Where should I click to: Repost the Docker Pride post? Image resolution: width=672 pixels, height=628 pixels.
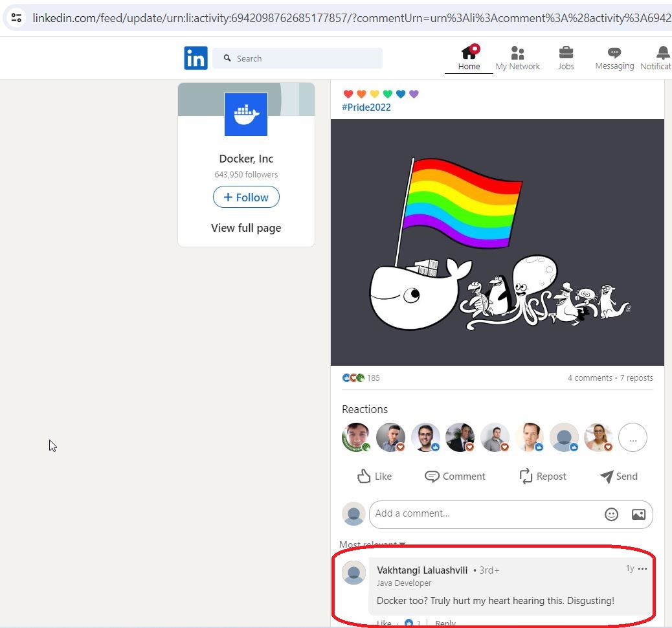[543, 477]
